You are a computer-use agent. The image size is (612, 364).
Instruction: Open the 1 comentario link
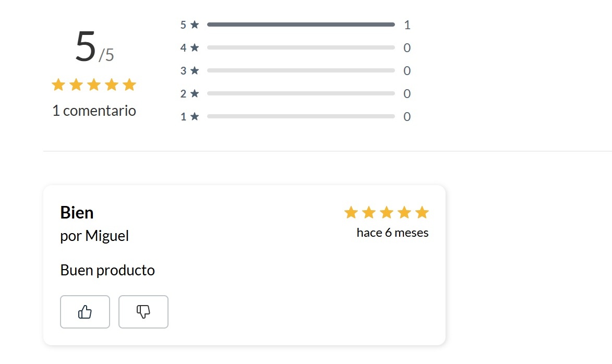94,111
